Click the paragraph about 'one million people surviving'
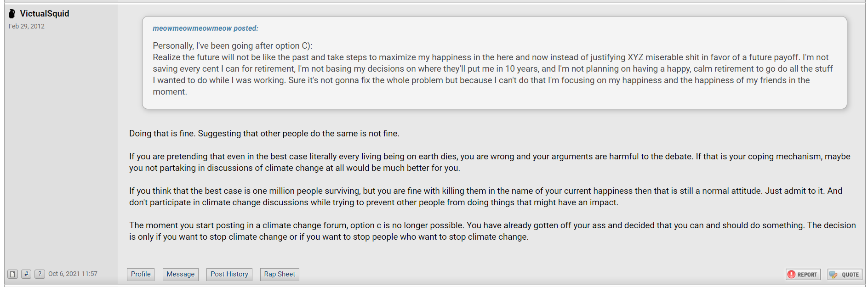The image size is (868, 287). [x=486, y=197]
